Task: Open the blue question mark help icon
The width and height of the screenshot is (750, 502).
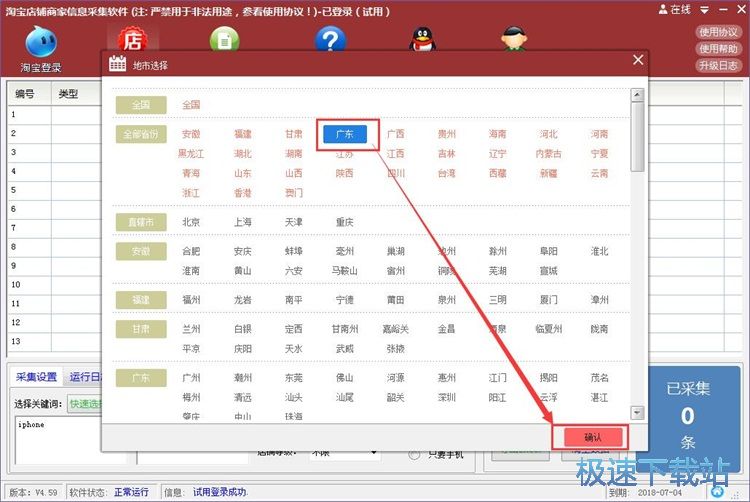Action: tap(331, 39)
